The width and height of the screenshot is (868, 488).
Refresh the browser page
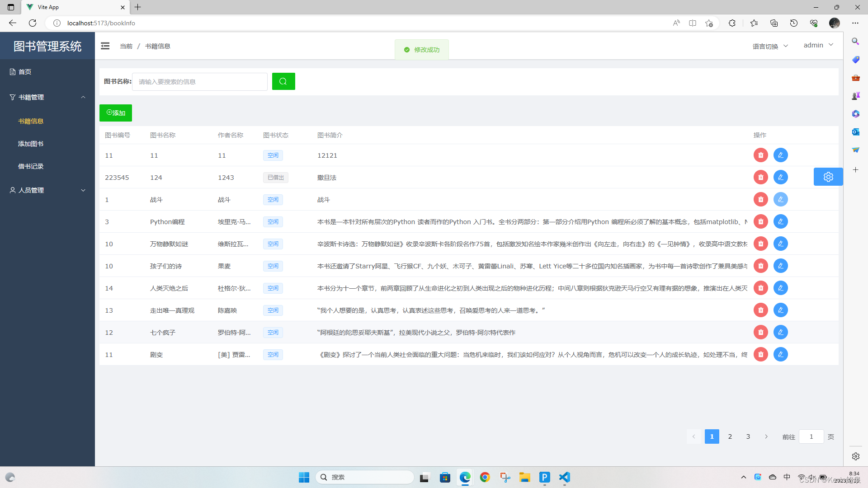point(33,23)
